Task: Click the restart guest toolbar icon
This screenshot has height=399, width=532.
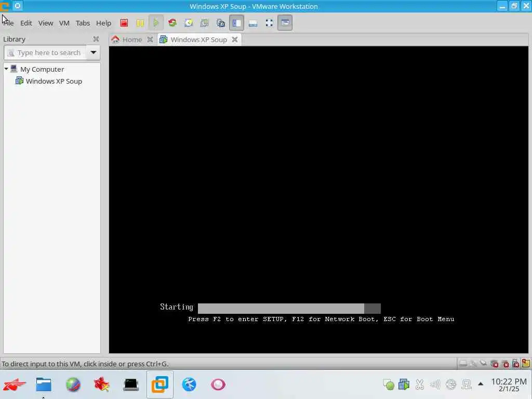Action: coord(172,23)
